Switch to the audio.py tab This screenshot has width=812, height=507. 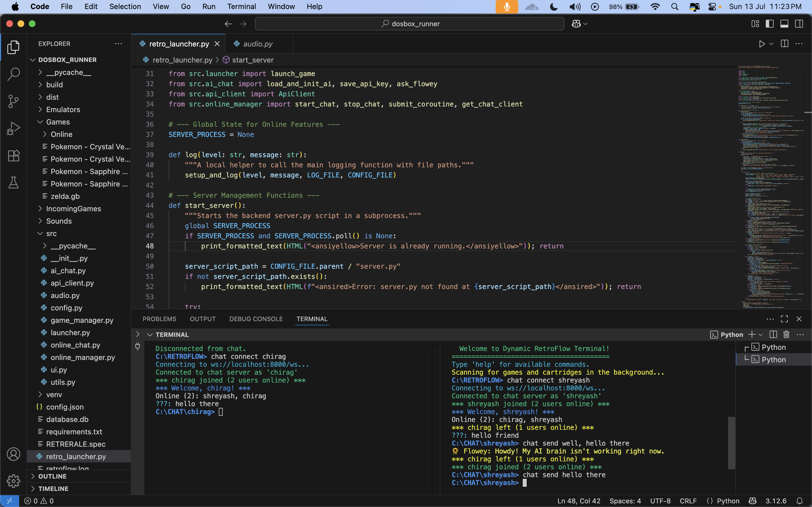click(x=258, y=44)
